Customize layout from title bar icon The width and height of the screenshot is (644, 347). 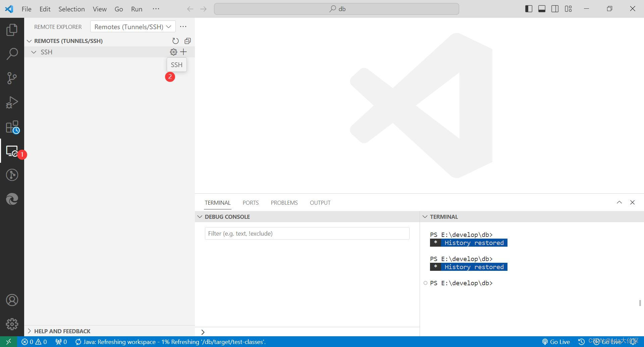click(x=568, y=9)
